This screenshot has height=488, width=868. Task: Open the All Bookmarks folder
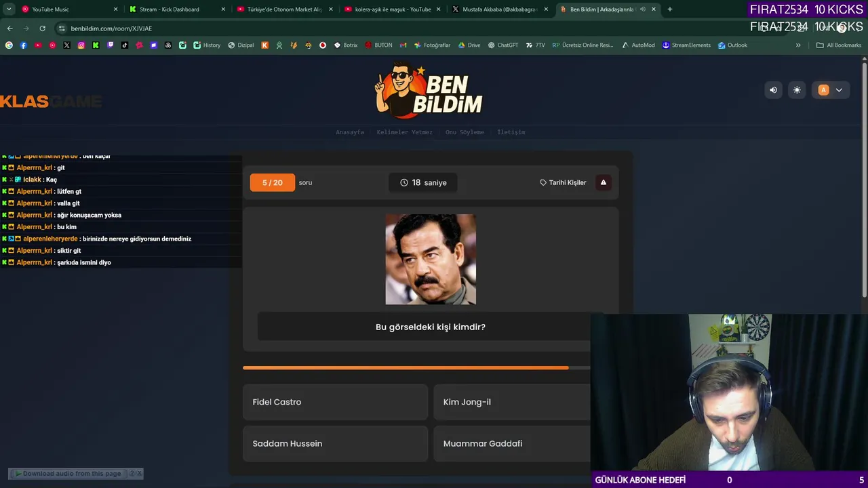point(839,45)
